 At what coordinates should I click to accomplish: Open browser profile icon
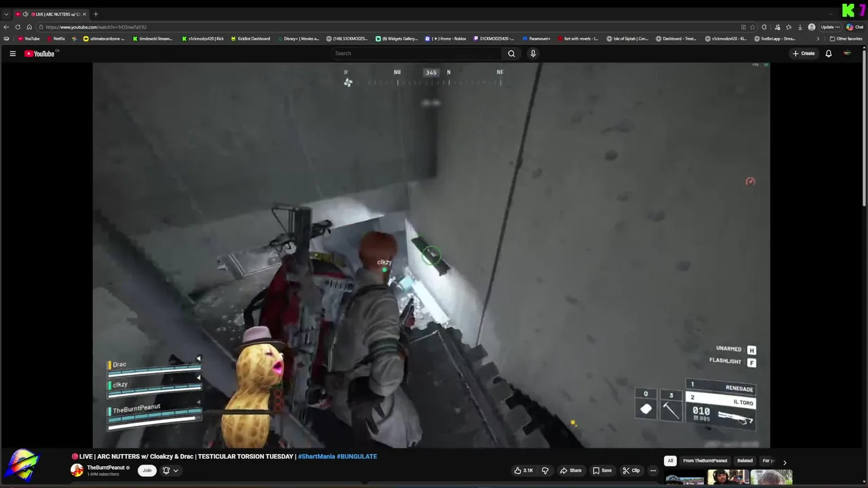coord(812,27)
